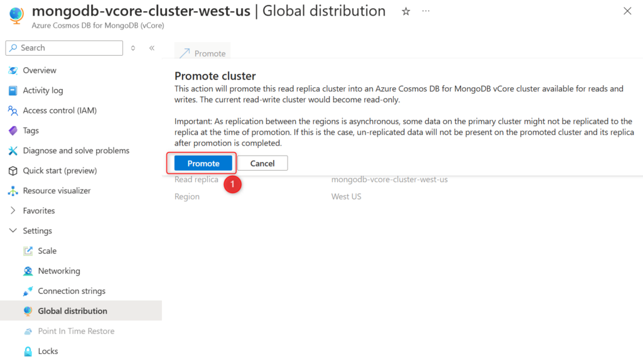
Task: Expand the Favorites section
Action: click(x=13, y=210)
